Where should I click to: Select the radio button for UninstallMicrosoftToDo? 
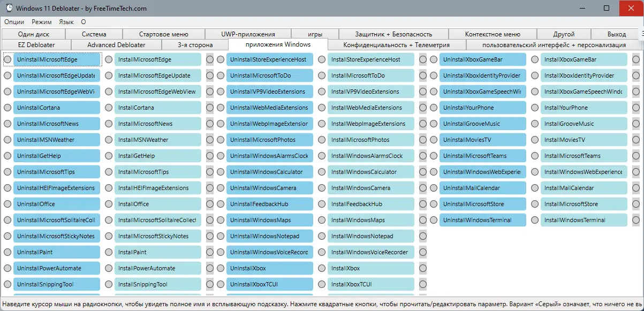point(221,75)
